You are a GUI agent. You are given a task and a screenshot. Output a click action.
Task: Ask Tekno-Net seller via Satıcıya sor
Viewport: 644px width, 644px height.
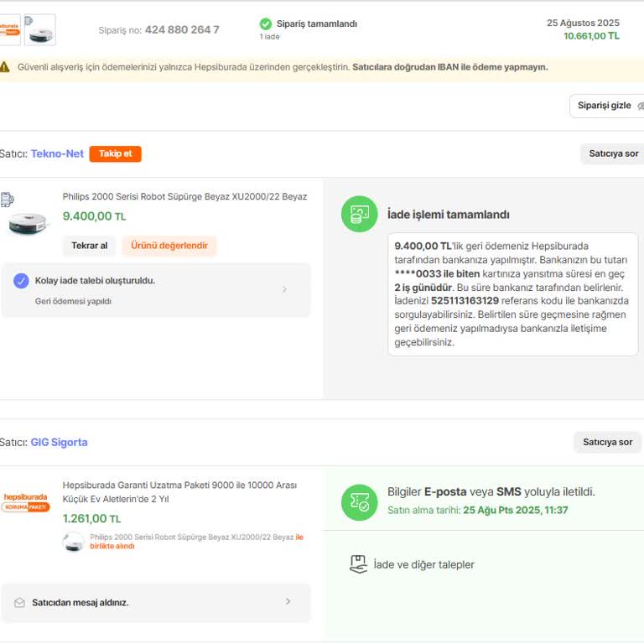tap(613, 154)
